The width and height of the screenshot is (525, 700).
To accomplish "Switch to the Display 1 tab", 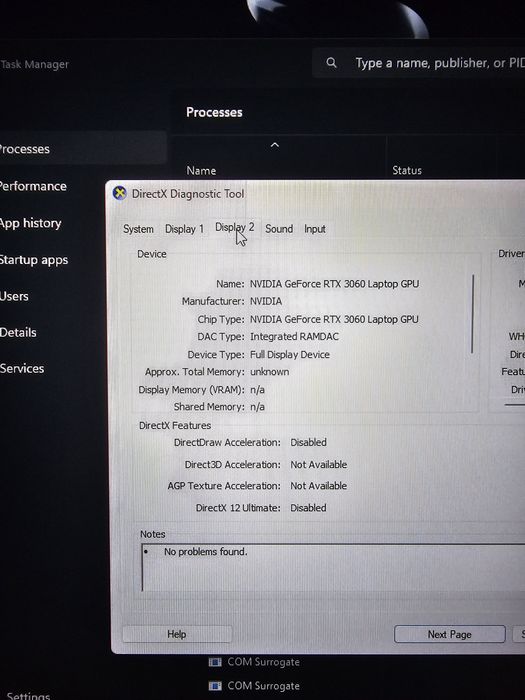I will click(x=184, y=229).
